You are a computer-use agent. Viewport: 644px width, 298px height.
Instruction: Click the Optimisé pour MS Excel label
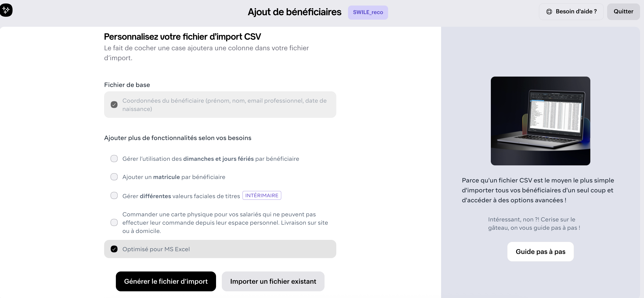click(x=156, y=249)
